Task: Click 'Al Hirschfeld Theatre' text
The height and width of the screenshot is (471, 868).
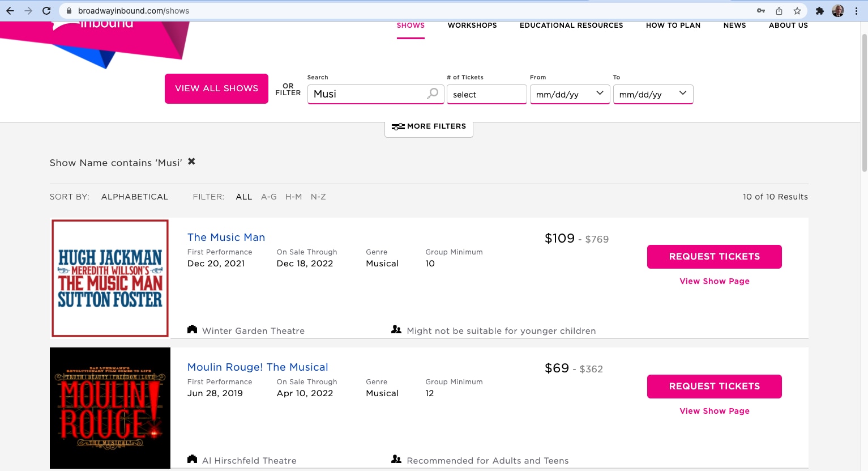Action: pos(249,461)
